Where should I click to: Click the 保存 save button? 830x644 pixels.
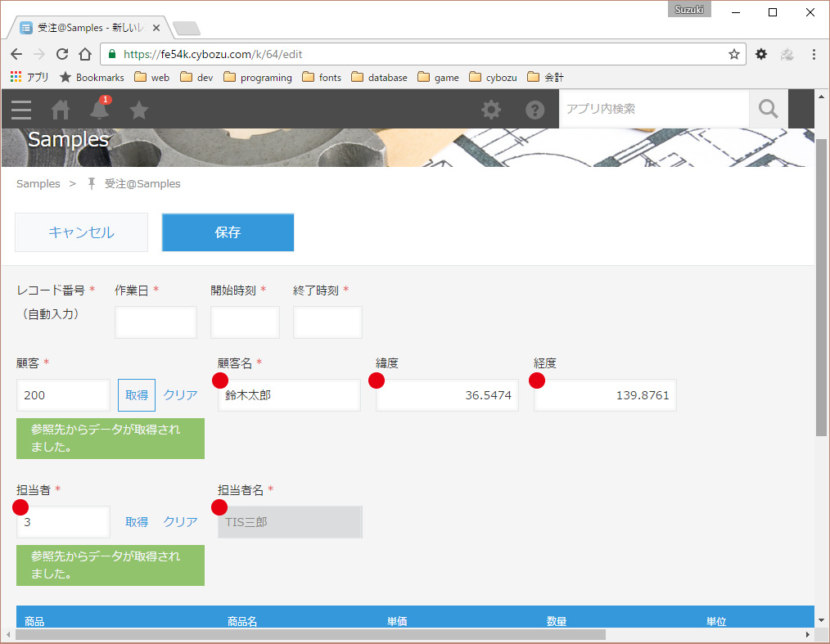pos(228,232)
